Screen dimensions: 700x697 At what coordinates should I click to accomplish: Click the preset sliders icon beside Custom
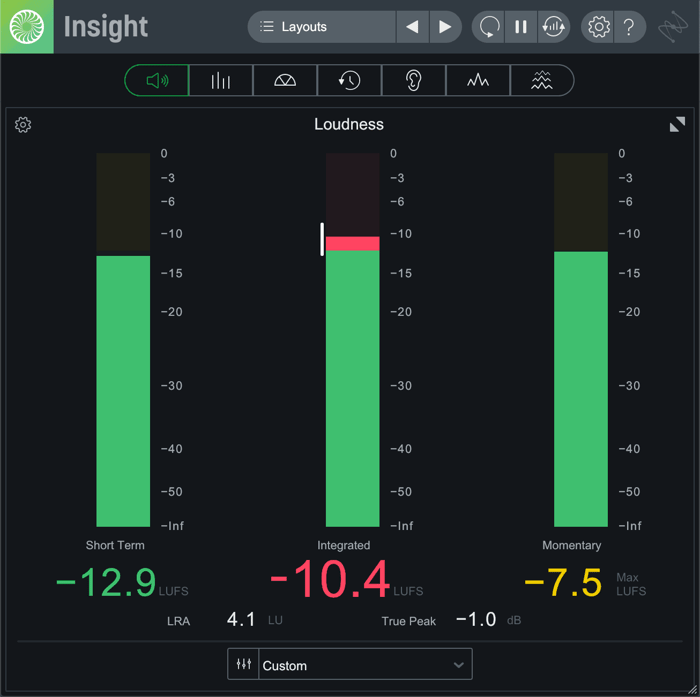[x=243, y=664]
